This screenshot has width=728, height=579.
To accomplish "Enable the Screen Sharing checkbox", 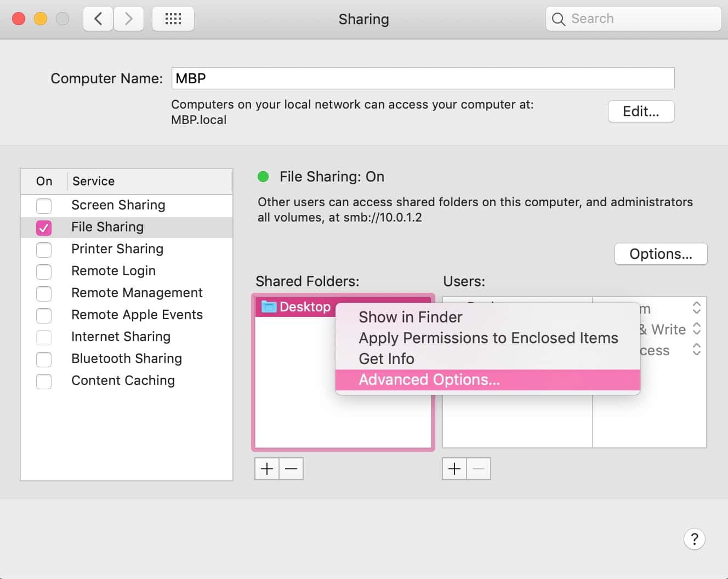I will click(44, 206).
